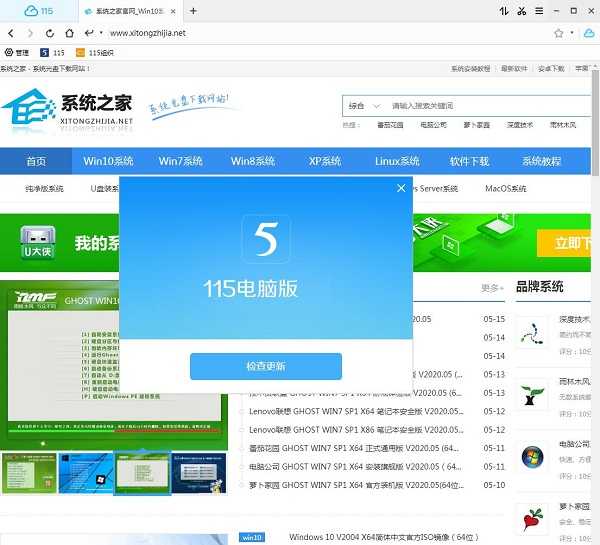Click the 115 cloud home tab

(x=38, y=11)
